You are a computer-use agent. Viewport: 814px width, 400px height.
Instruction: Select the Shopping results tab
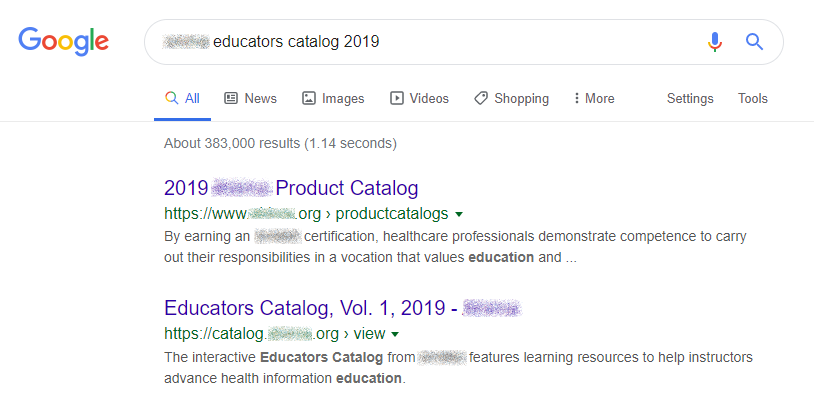click(511, 98)
